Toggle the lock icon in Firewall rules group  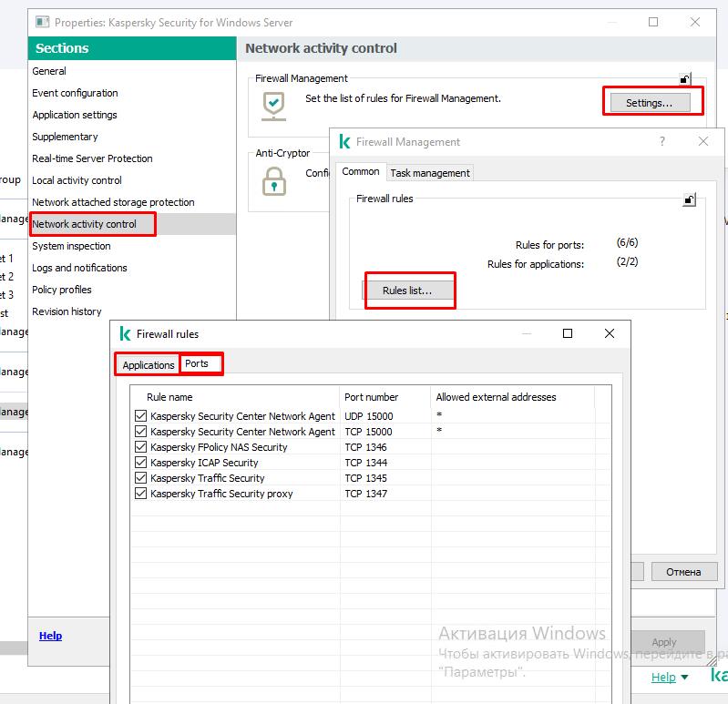pyautogui.click(x=689, y=199)
